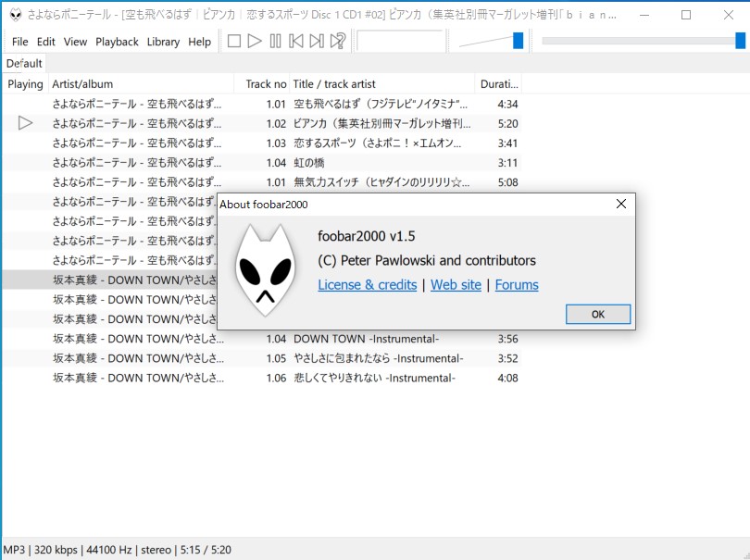Image resolution: width=750 pixels, height=560 pixels.
Task: Click the playing indicator triangle beside track 1.01
Action: [24, 121]
